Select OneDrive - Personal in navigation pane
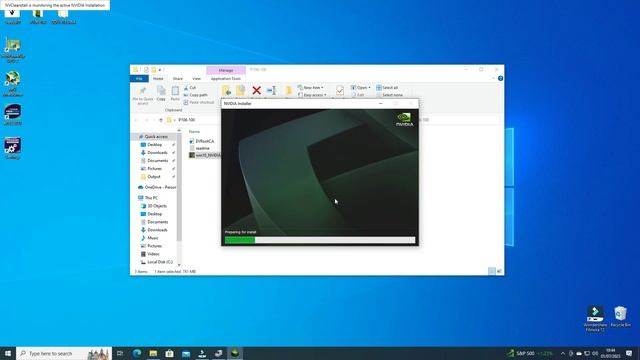The height and width of the screenshot is (360, 640). pos(157,187)
